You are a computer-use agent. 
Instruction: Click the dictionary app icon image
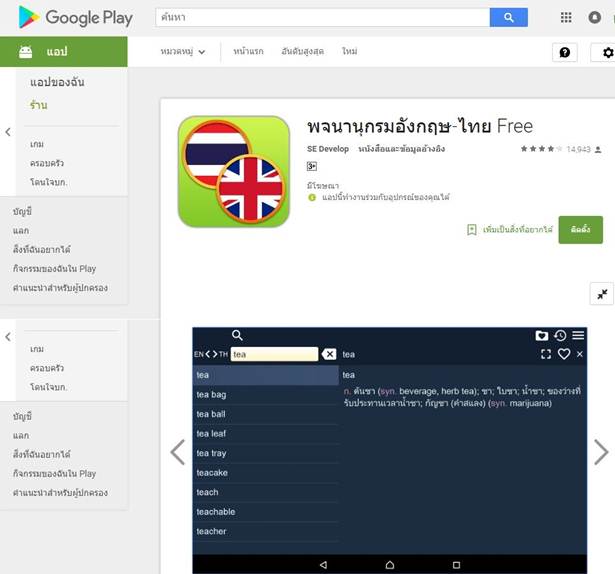pyautogui.click(x=234, y=171)
